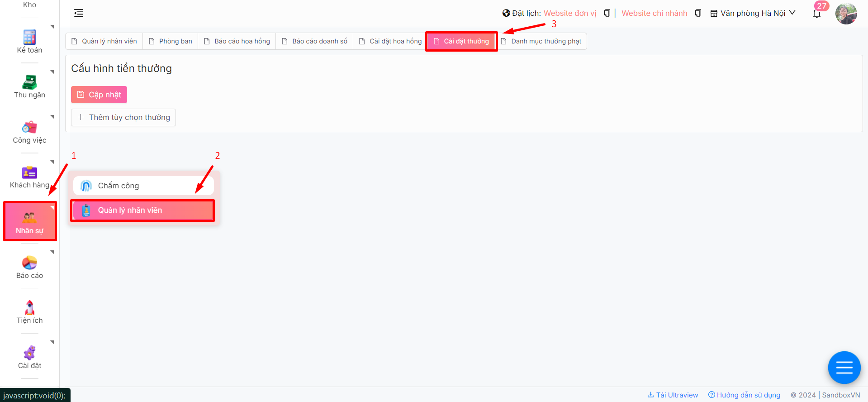Click the Tiện ích rocket icon

click(29, 308)
